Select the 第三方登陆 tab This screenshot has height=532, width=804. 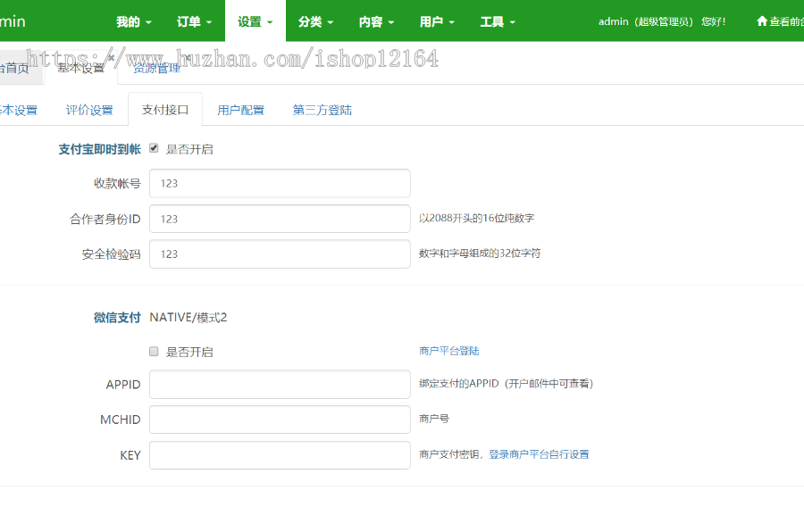coord(322,108)
